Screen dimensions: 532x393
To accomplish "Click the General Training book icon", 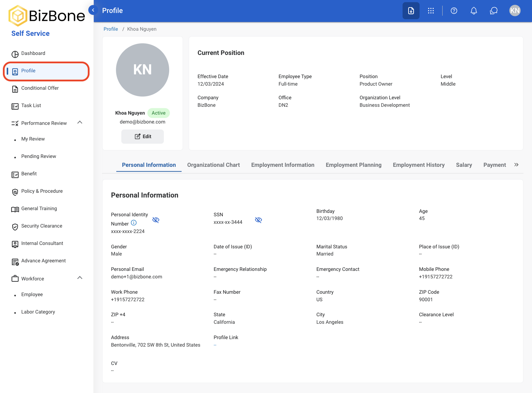I will pos(15,209).
